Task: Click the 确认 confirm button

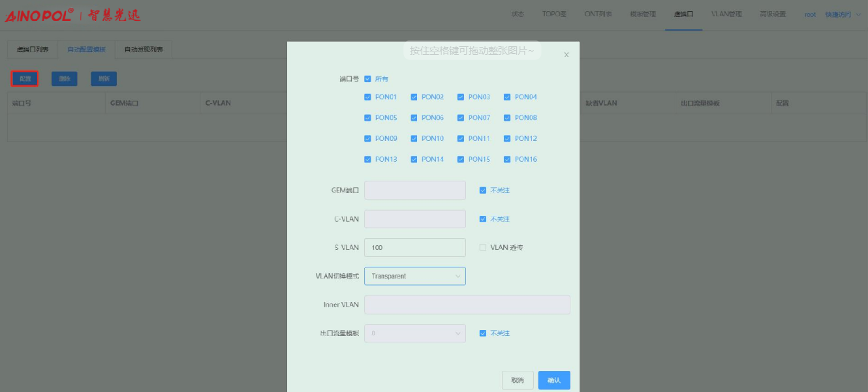Action: [554, 380]
